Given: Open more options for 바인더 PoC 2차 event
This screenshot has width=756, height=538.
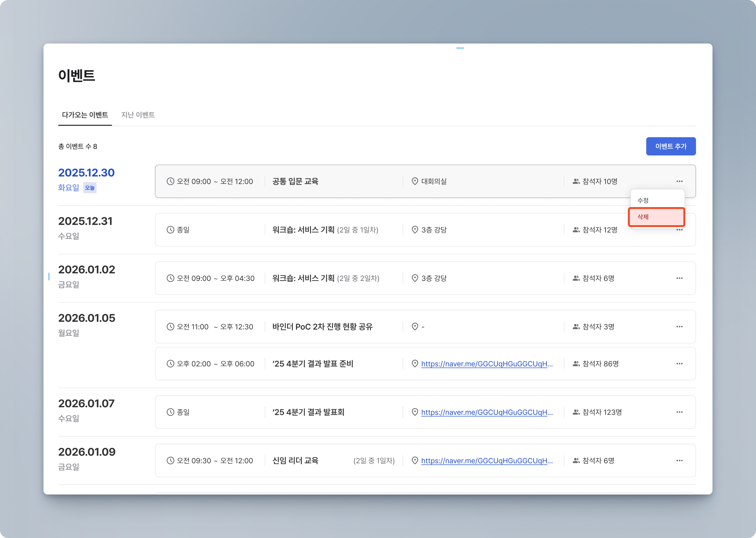Looking at the screenshot, I should coord(679,327).
